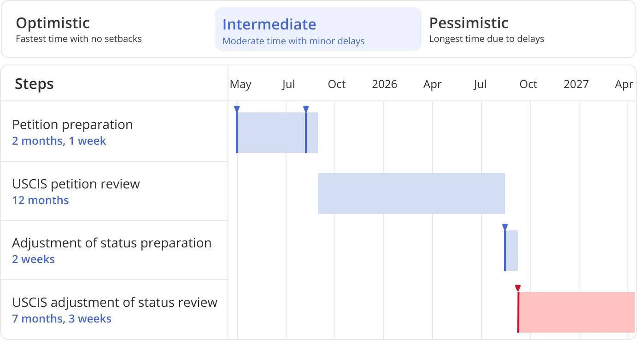Screen dimensions: 644x340
Task: Open the Petition preparation step label
Action: (72, 125)
